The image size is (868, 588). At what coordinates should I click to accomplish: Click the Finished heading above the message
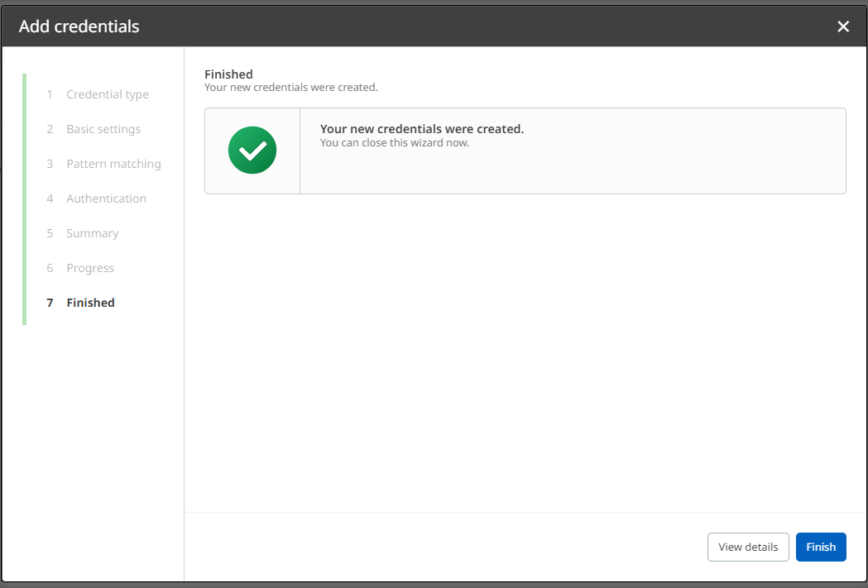[x=228, y=74]
